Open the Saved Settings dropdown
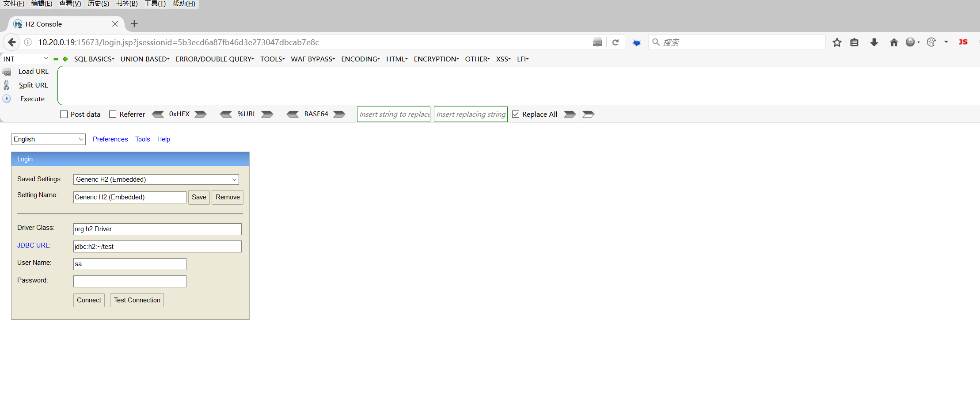The width and height of the screenshot is (980, 393). click(x=156, y=179)
